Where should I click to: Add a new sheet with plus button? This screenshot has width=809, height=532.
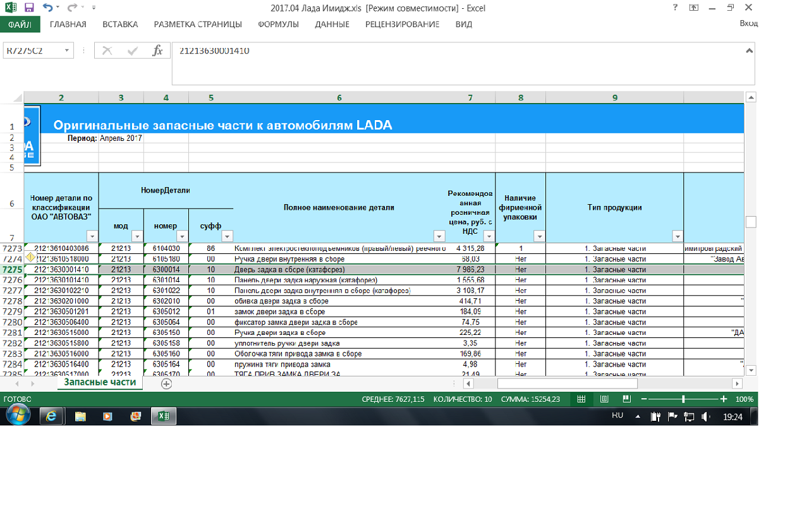coord(166,384)
